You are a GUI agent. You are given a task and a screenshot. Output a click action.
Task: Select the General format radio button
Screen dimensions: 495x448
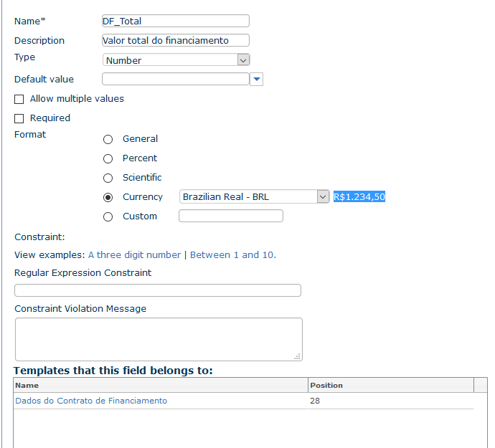pos(108,139)
